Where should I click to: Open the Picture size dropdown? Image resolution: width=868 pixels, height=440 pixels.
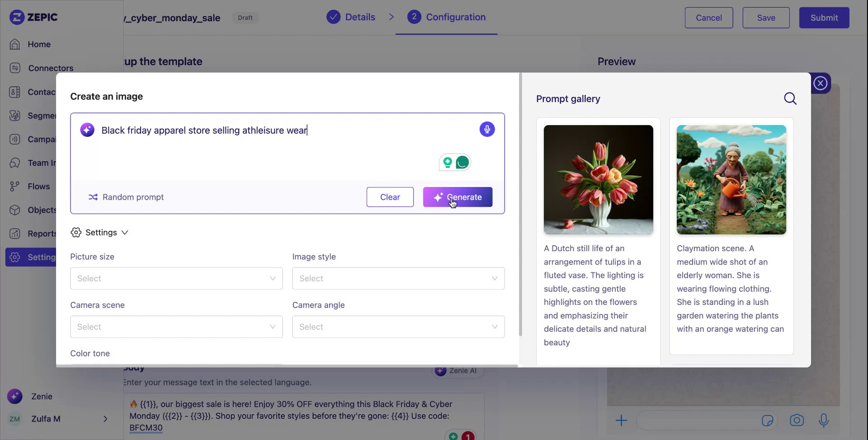[x=176, y=278]
